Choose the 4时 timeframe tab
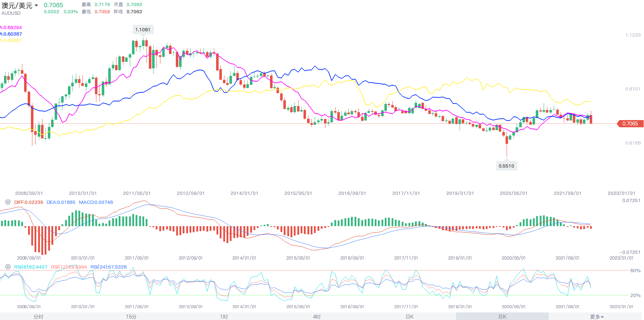The height and width of the screenshot is (320, 644). point(317,317)
